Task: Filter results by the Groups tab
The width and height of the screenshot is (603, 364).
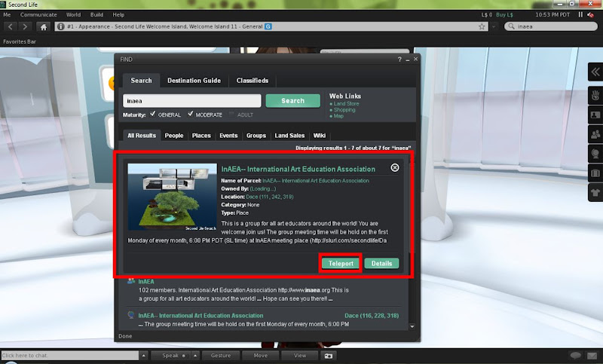Action: coord(256,136)
